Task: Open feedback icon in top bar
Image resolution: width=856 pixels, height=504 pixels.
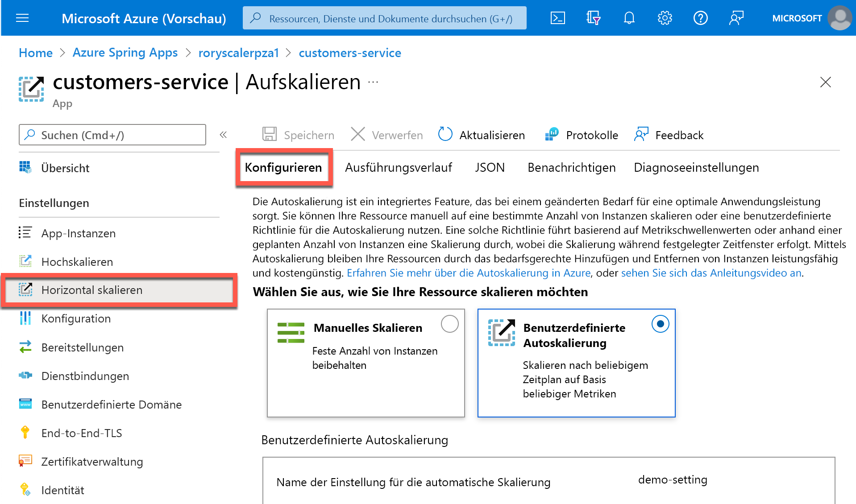Action: coord(736,18)
